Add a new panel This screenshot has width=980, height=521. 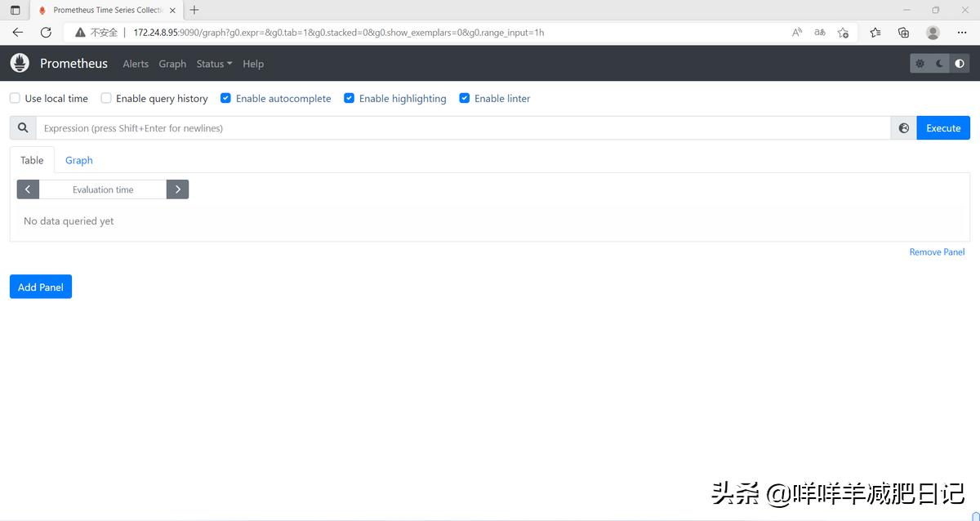point(41,287)
